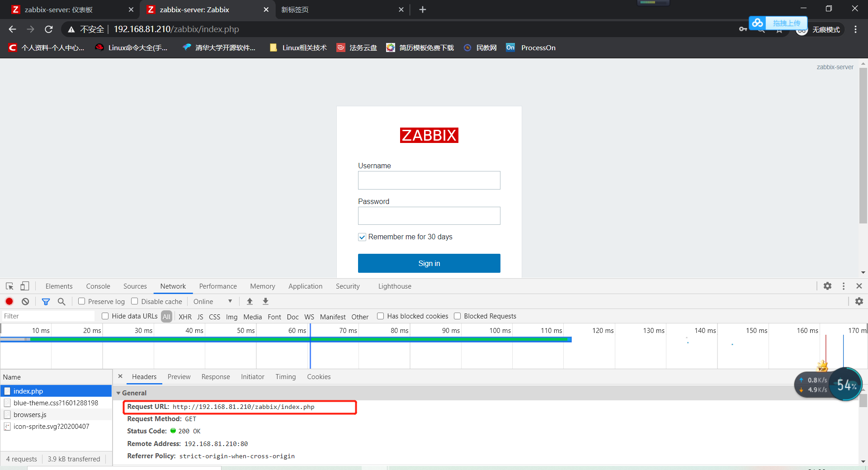
Task: Select the inspect element picker icon
Action: [x=9, y=286]
